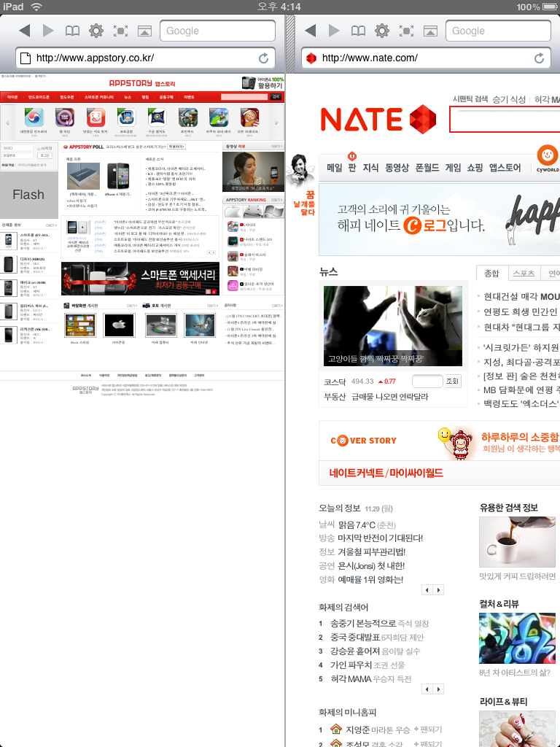Open the red smiley face app icon
The width and height of the screenshot is (560, 747).
96,117
